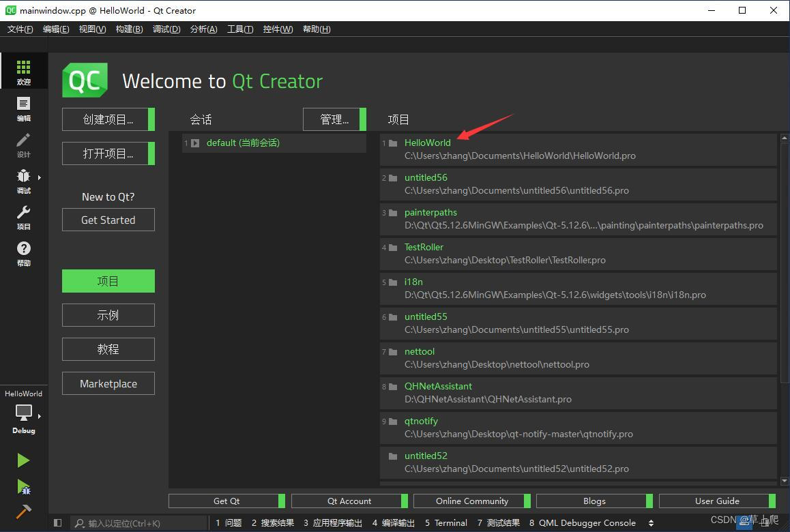Open the Blogs button

[x=594, y=501]
